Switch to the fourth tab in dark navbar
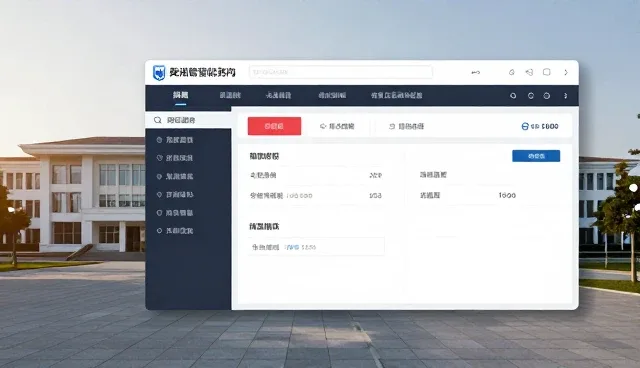This screenshot has width=640, height=368. (x=332, y=95)
